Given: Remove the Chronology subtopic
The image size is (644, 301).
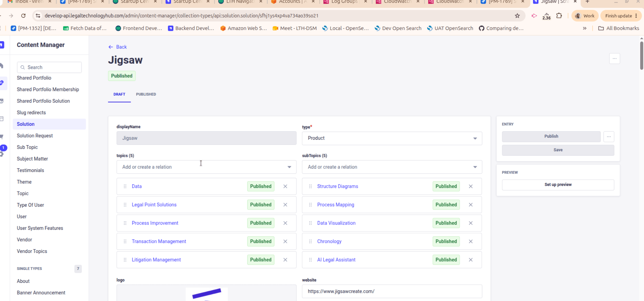Looking at the screenshot, I should (471, 241).
